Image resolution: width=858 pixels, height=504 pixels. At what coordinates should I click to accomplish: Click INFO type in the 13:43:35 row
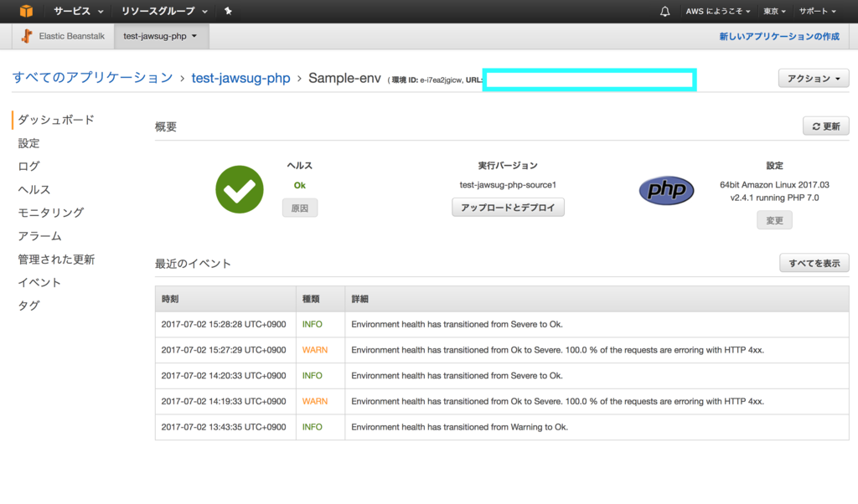click(312, 427)
